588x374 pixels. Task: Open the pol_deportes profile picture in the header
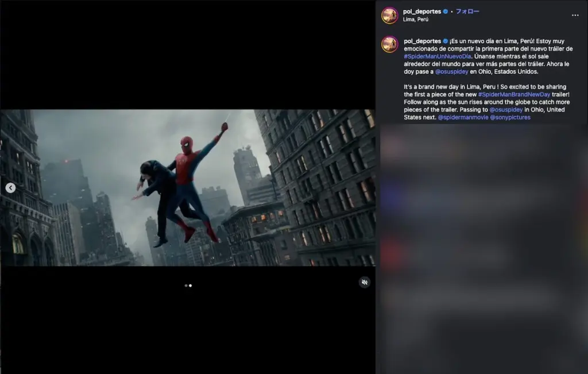pos(390,16)
